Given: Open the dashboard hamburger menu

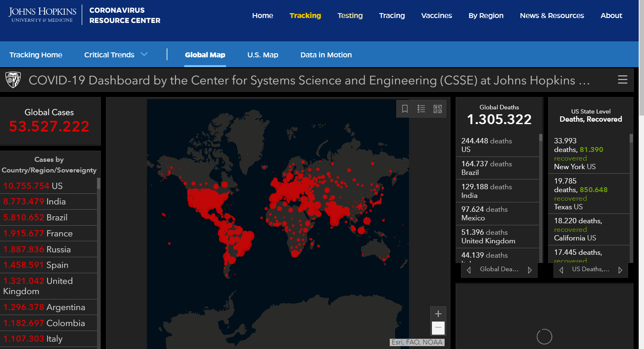Looking at the screenshot, I should pyautogui.click(x=622, y=80).
